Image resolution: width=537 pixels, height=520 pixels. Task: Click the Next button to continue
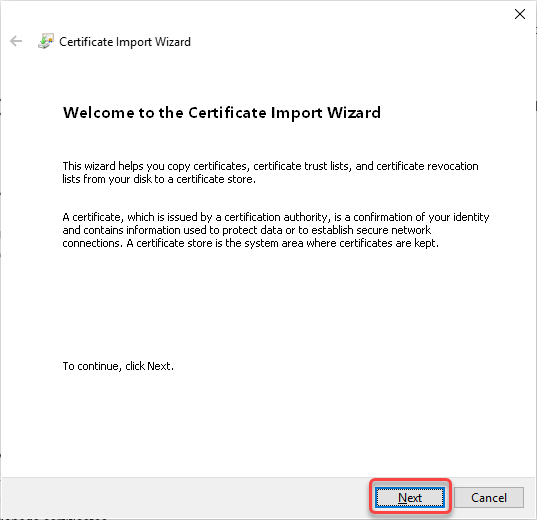(410, 497)
